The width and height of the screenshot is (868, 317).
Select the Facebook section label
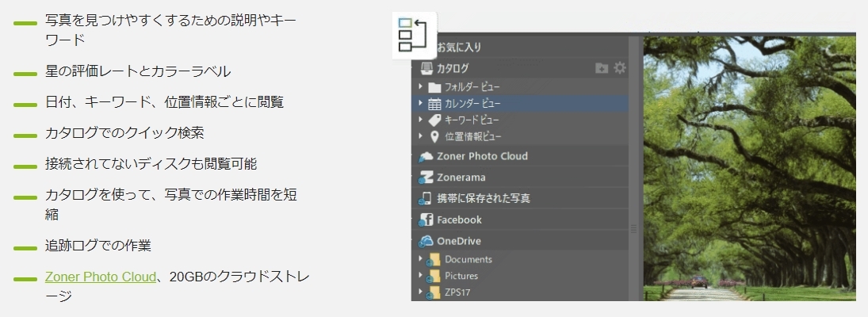point(459,220)
